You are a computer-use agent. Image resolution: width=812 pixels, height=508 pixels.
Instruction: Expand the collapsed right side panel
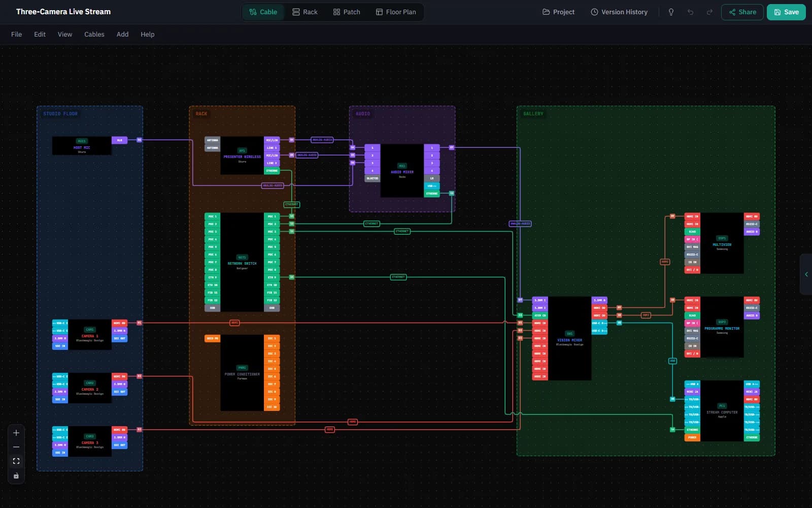point(806,274)
